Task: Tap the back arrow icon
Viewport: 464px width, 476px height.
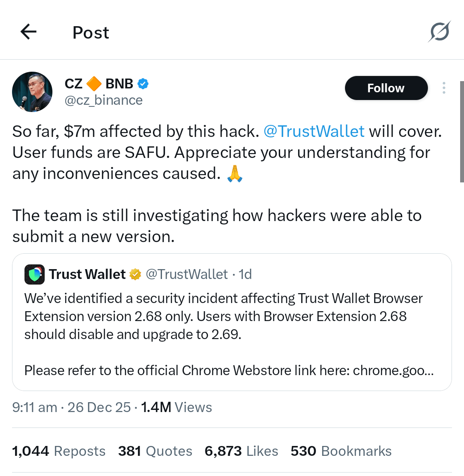Action: 28,32
